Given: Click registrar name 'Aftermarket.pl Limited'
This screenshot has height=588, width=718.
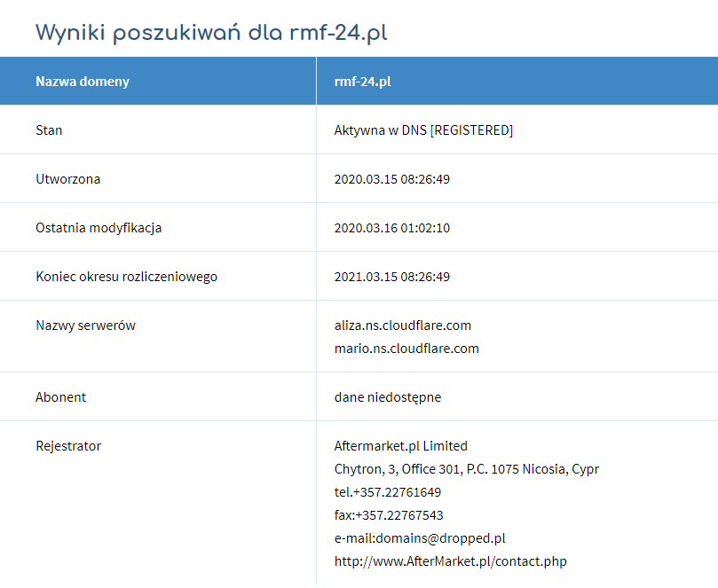Looking at the screenshot, I should pos(400,446).
